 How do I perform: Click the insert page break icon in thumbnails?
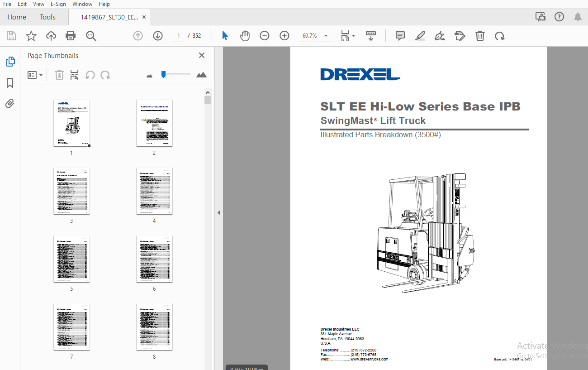[x=75, y=75]
